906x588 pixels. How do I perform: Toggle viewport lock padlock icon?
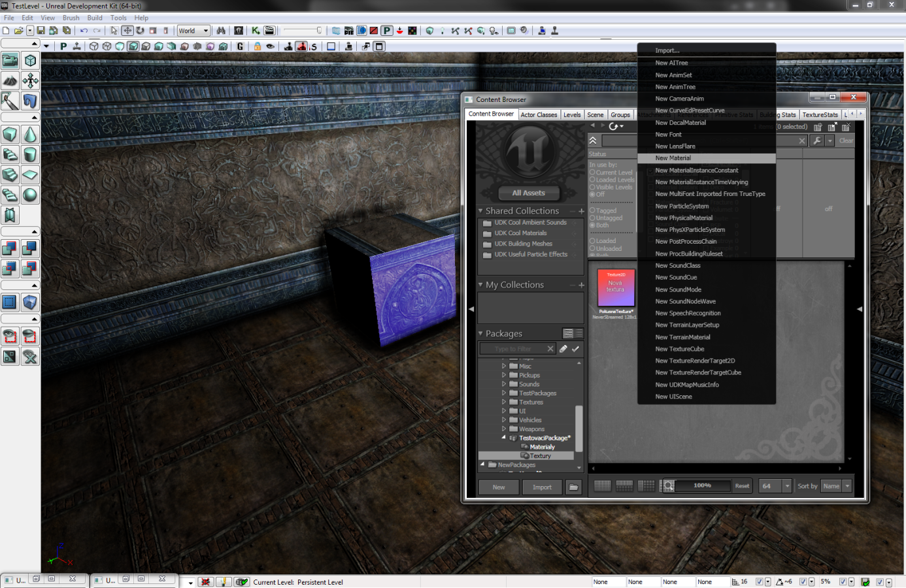click(x=258, y=46)
